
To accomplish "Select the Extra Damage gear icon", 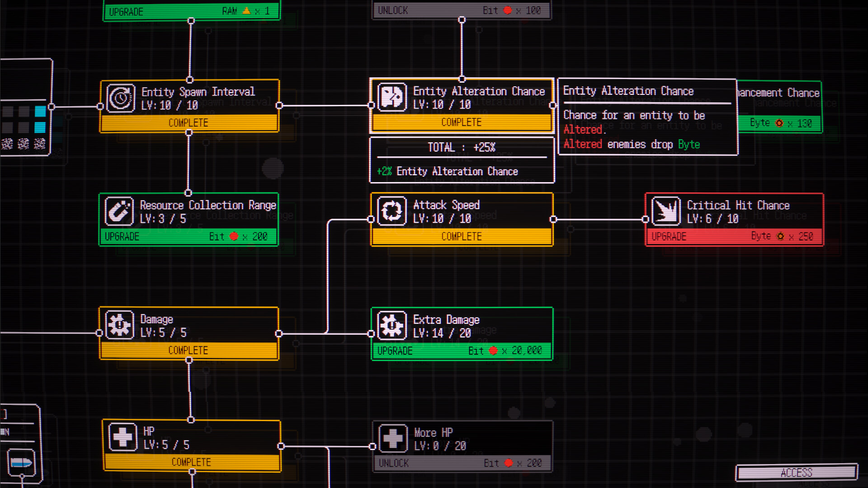I will click(392, 325).
